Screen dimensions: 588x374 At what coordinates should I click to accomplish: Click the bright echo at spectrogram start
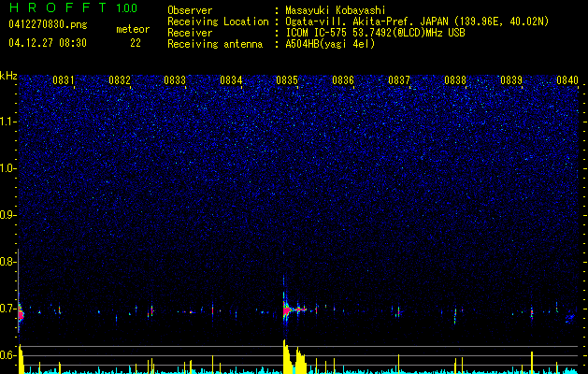click(x=21, y=314)
